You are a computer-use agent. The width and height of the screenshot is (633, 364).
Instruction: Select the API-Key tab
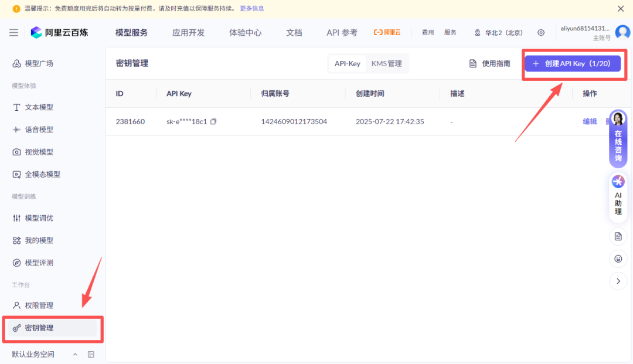click(x=348, y=63)
